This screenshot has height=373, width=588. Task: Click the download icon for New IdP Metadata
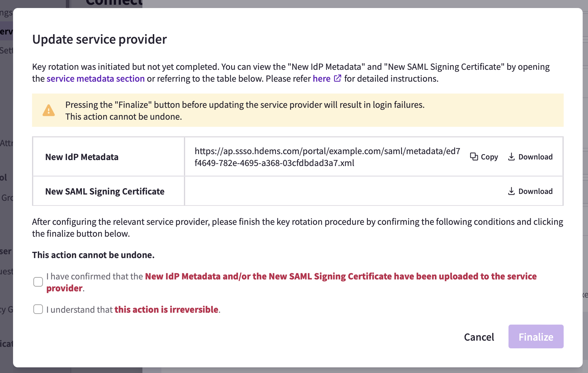(511, 157)
